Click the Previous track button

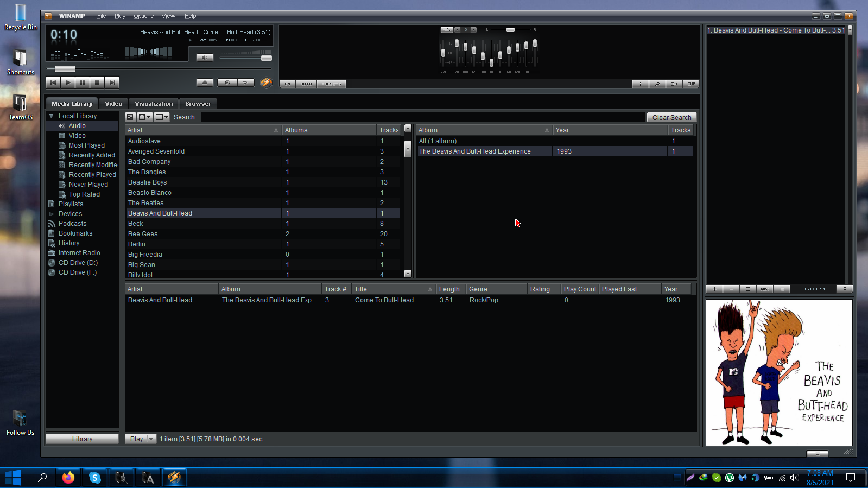(53, 83)
